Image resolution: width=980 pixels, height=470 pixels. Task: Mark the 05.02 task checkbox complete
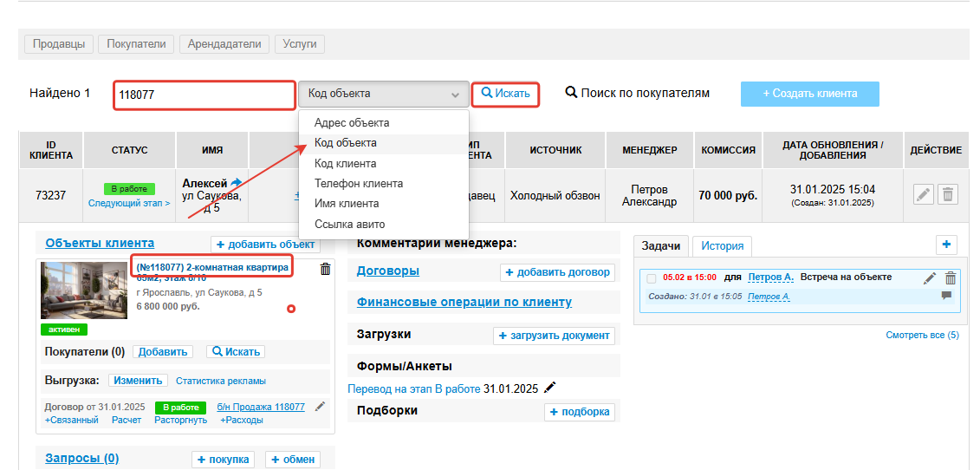point(652,278)
